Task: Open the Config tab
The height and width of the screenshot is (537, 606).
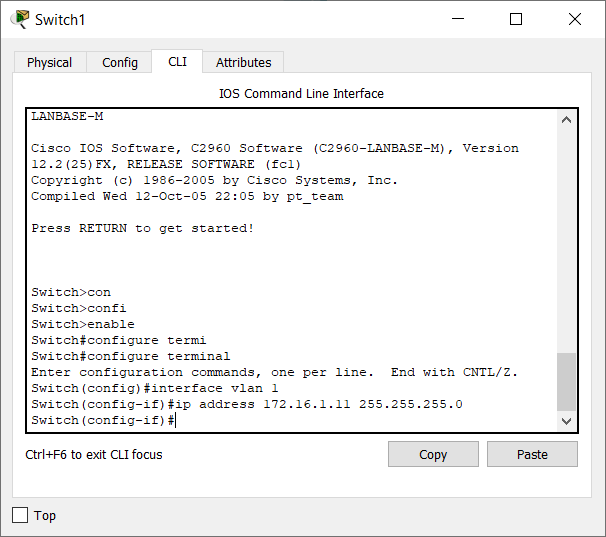Action: click(119, 62)
